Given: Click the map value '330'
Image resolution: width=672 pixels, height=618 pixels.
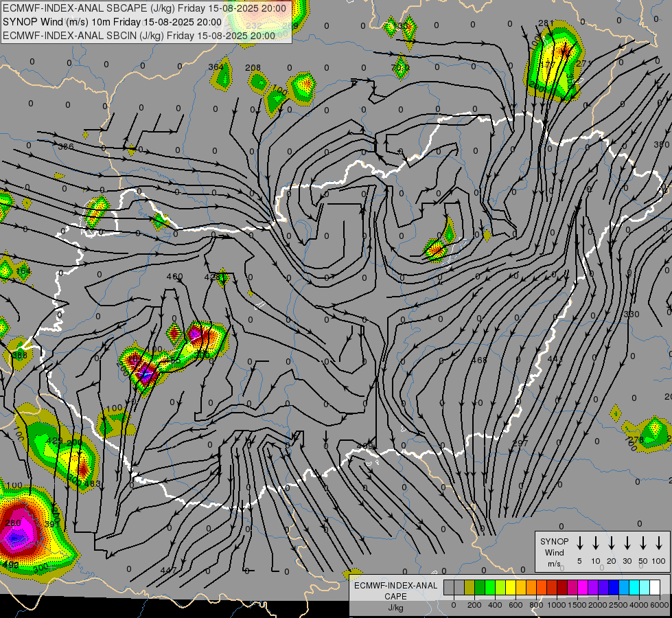Looking at the screenshot, I should (x=632, y=314).
